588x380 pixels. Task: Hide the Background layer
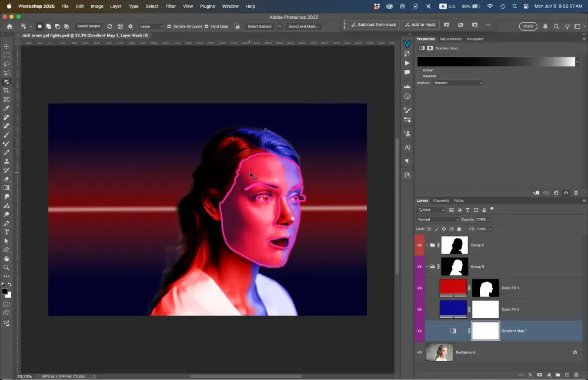pyautogui.click(x=420, y=352)
